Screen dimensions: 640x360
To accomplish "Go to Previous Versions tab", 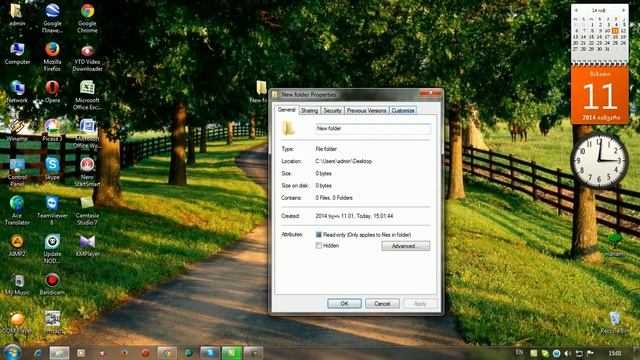I will click(x=367, y=111).
